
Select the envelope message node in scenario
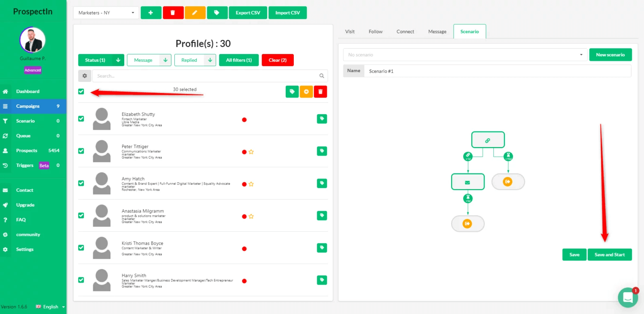(x=467, y=182)
